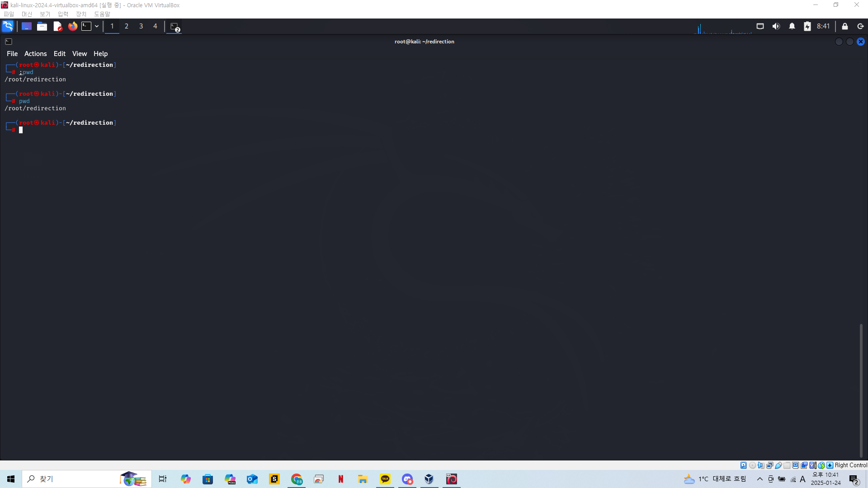
Task: Open the View menu in terminal
Action: (x=79, y=53)
